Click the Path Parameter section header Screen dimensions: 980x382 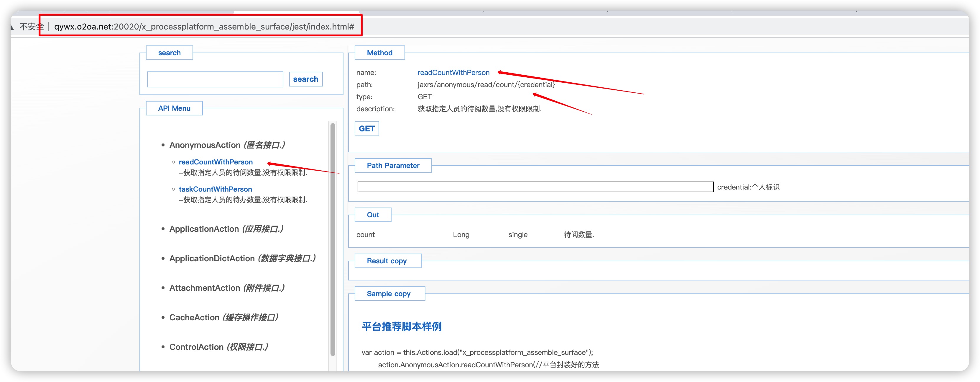(393, 166)
